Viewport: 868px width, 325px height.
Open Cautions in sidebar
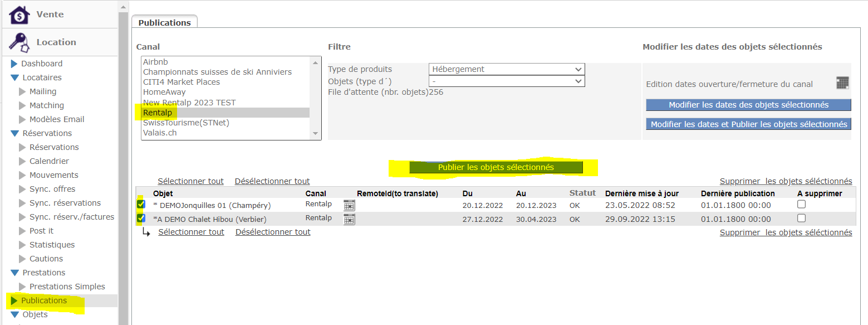coord(46,259)
